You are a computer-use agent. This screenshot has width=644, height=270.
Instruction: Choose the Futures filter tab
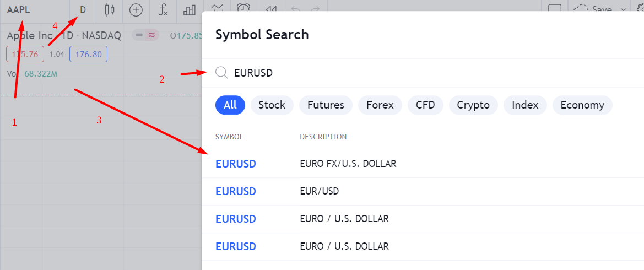coord(326,105)
